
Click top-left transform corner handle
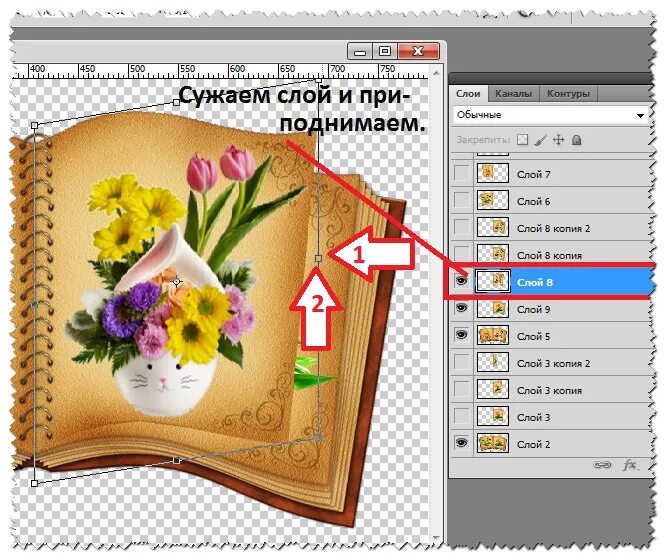[34, 125]
